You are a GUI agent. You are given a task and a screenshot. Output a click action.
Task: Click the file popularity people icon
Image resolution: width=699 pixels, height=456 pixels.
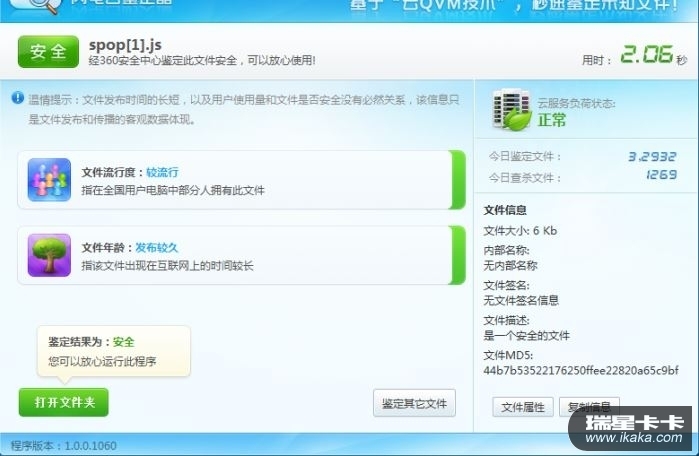[49, 180]
